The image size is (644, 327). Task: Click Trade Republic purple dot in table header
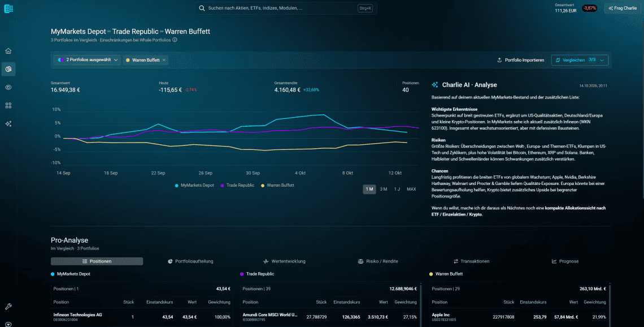pyautogui.click(x=242, y=274)
